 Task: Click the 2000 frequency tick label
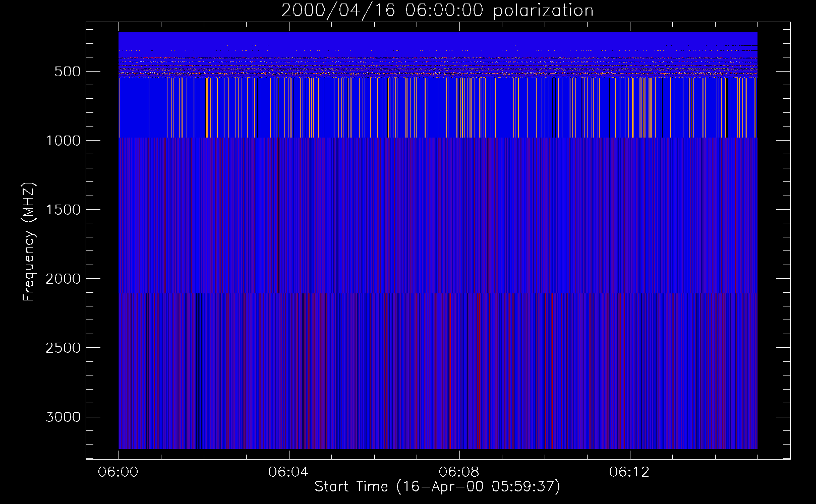63,279
